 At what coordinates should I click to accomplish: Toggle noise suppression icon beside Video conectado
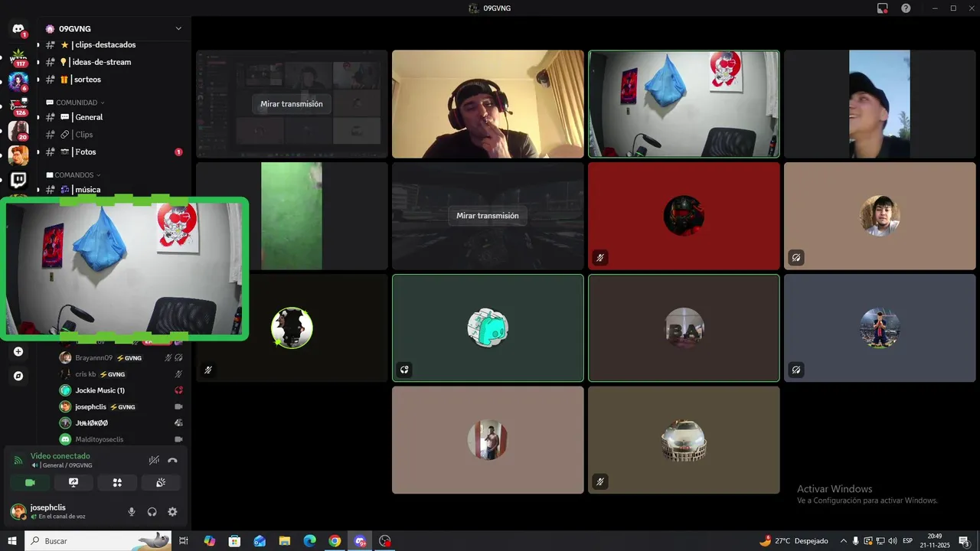[154, 460]
